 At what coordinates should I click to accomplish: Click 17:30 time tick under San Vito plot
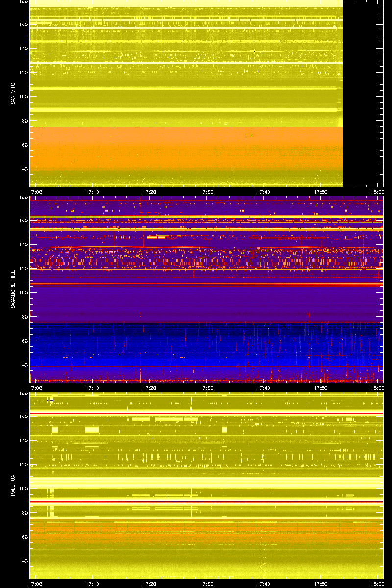pos(207,192)
